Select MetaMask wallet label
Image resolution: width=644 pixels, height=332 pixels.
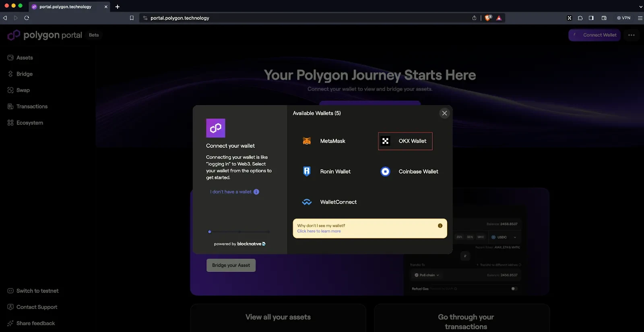pos(332,141)
